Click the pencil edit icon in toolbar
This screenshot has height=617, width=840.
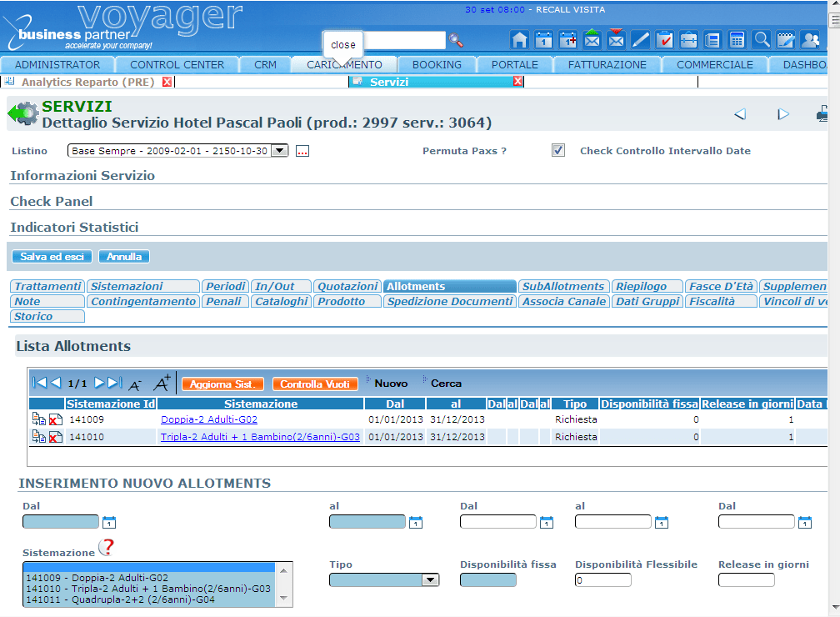pyautogui.click(x=640, y=40)
